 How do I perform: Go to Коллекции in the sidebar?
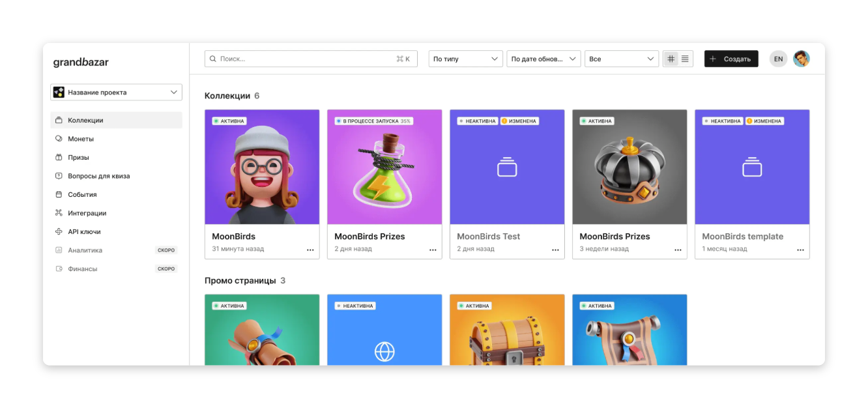click(x=116, y=120)
